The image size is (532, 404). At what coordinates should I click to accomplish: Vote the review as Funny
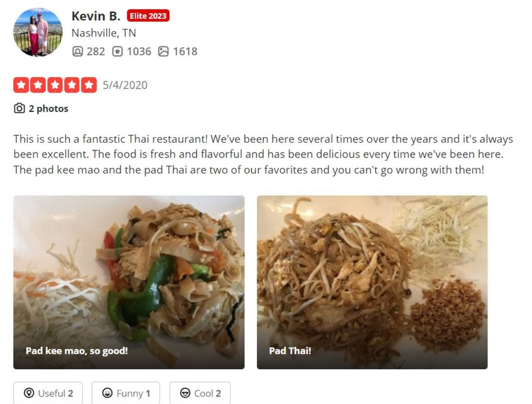coord(126,393)
